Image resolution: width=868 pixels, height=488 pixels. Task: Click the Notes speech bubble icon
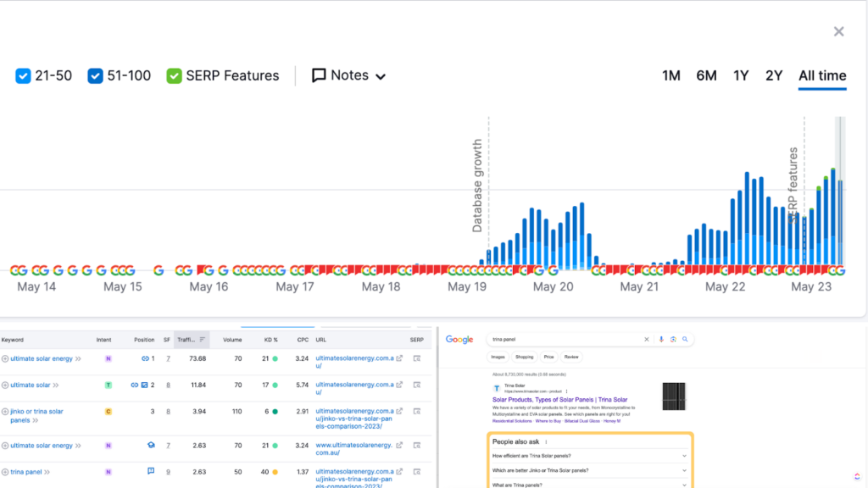(x=319, y=75)
